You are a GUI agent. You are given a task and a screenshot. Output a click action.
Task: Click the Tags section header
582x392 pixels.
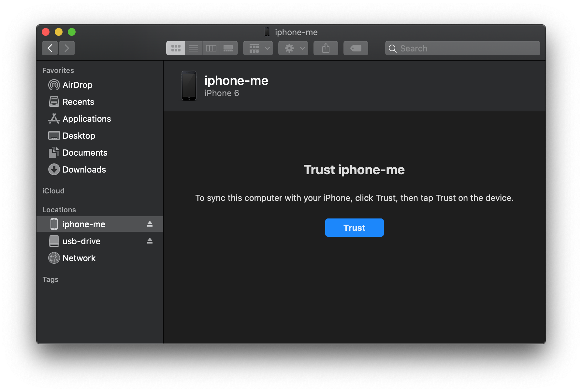coord(51,279)
